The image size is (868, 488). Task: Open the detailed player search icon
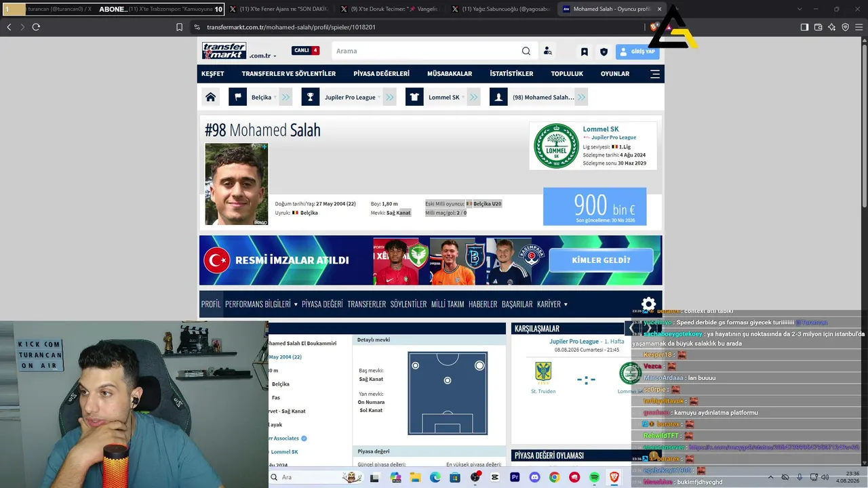548,51
